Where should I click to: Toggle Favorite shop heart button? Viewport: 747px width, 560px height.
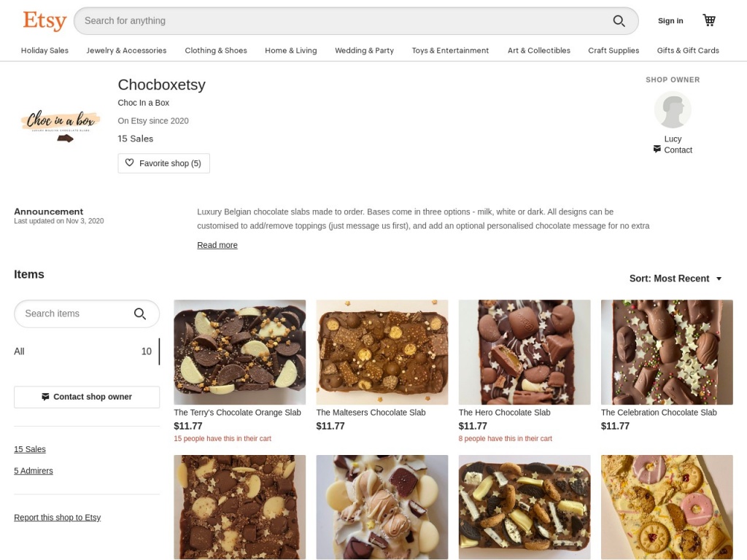tap(163, 163)
